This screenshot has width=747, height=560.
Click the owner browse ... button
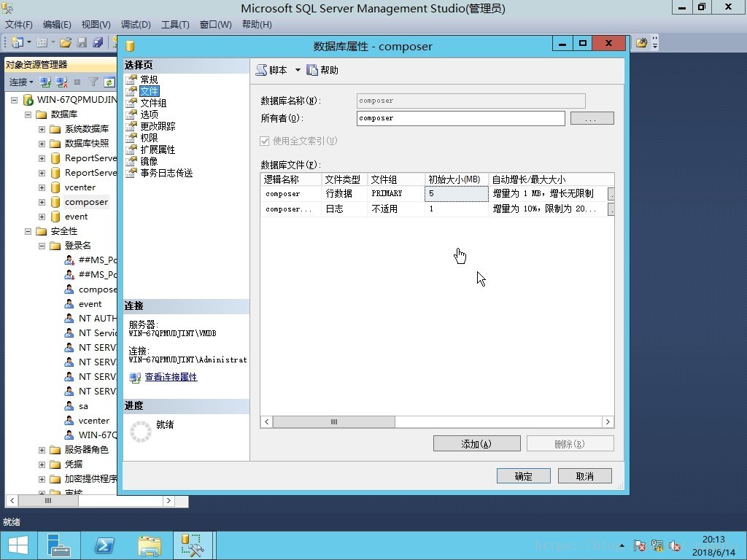pos(592,118)
